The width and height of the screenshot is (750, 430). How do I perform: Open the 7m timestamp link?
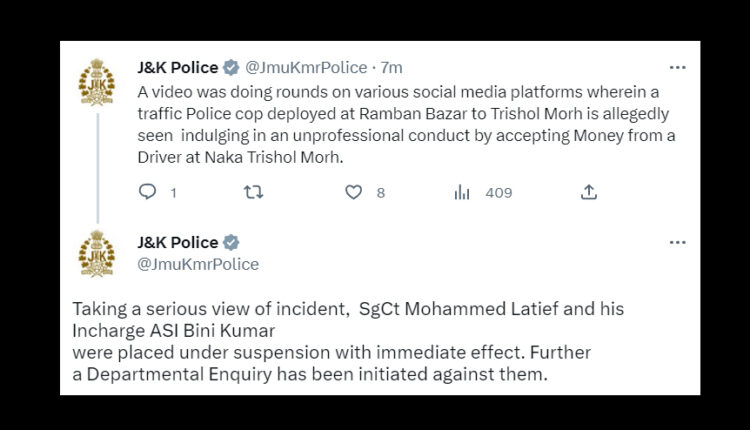[392, 68]
